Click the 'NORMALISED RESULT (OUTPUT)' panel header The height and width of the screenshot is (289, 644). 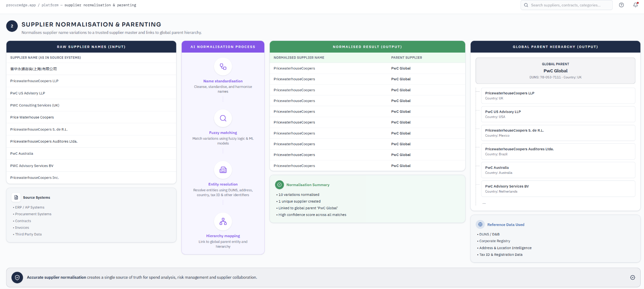[x=367, y=47]
